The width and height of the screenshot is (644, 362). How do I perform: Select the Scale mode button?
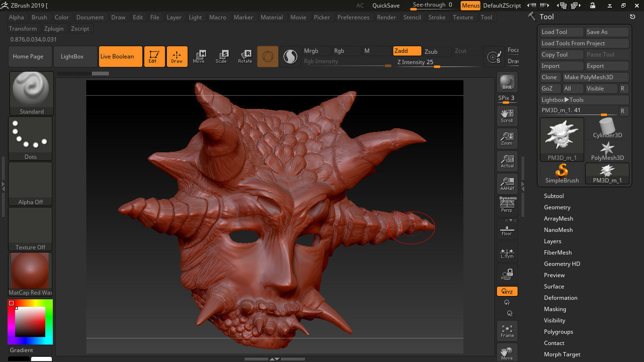click(221, 57)
